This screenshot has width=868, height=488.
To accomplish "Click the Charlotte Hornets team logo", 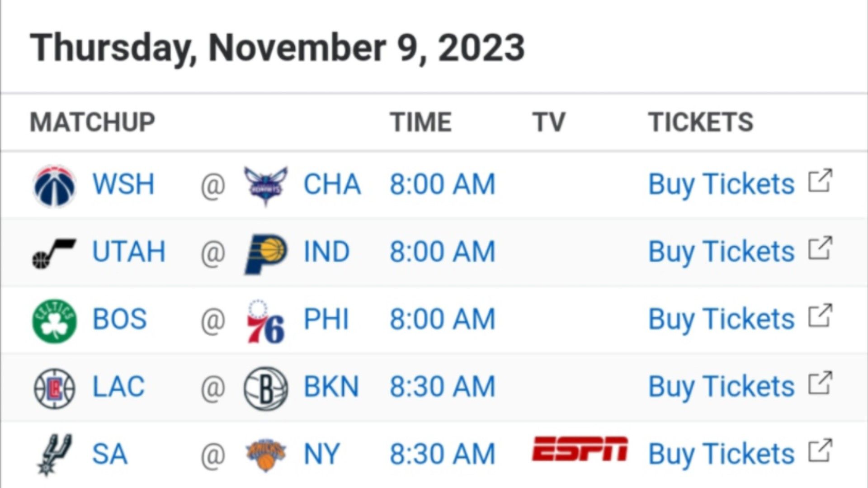I will pyautogui.click(x=265, y=185).
